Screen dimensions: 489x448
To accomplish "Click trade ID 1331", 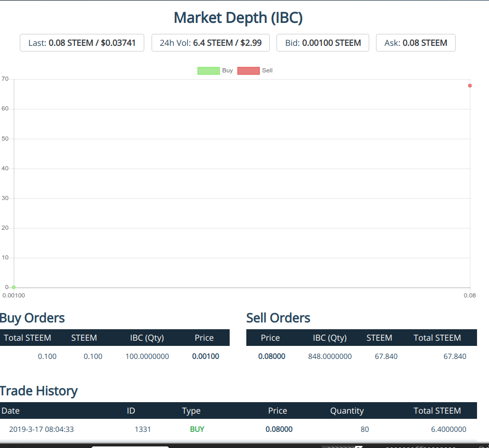I will 143,429.
